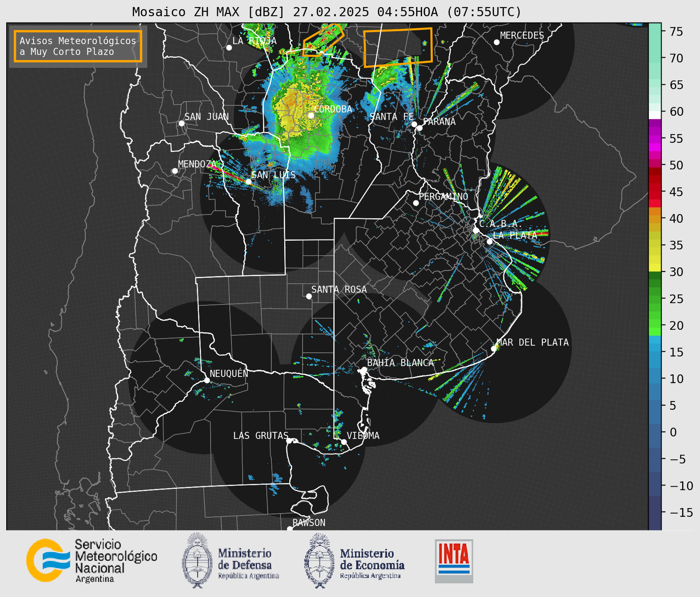This screenshot has height=597, width=700.
Task: Click the INTA logo
Action: tap(454, 561)
